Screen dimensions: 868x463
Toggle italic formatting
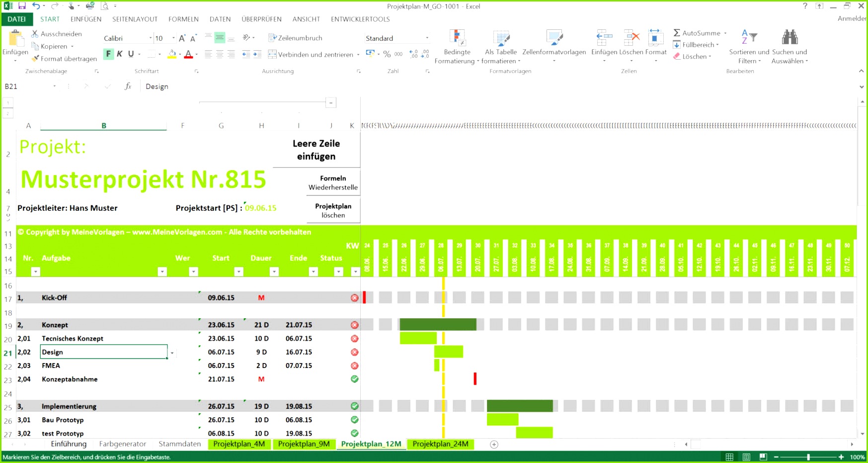[119, 54]
